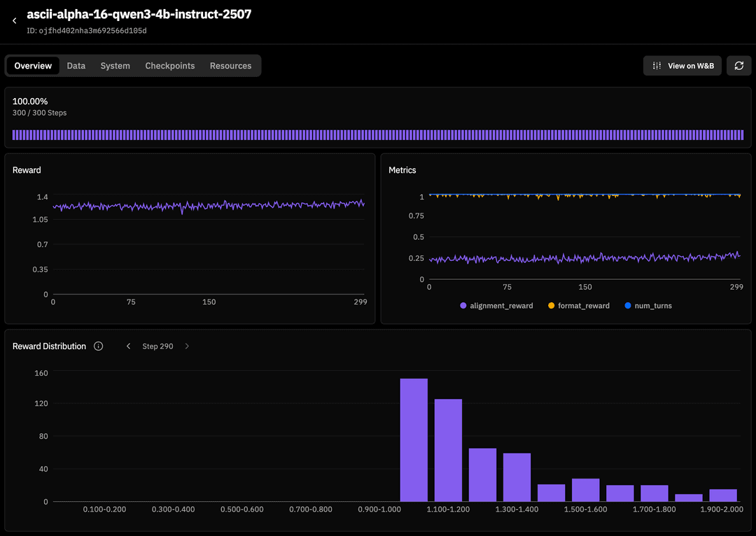756x536 pixels.
Task: Click the refresh icon button
Action: 738,66
